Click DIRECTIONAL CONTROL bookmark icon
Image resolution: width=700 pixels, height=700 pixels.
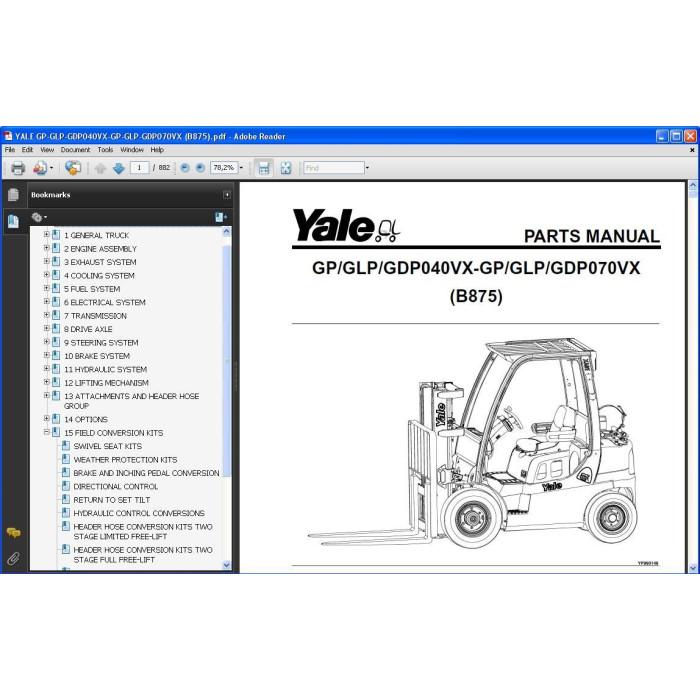(x=66, y=486)
